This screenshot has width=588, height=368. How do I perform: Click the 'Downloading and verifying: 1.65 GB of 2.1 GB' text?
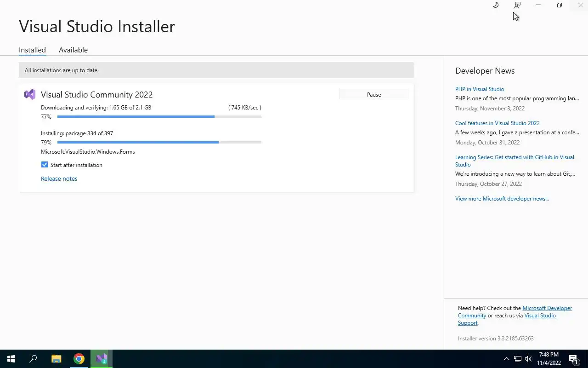(96, 108)
